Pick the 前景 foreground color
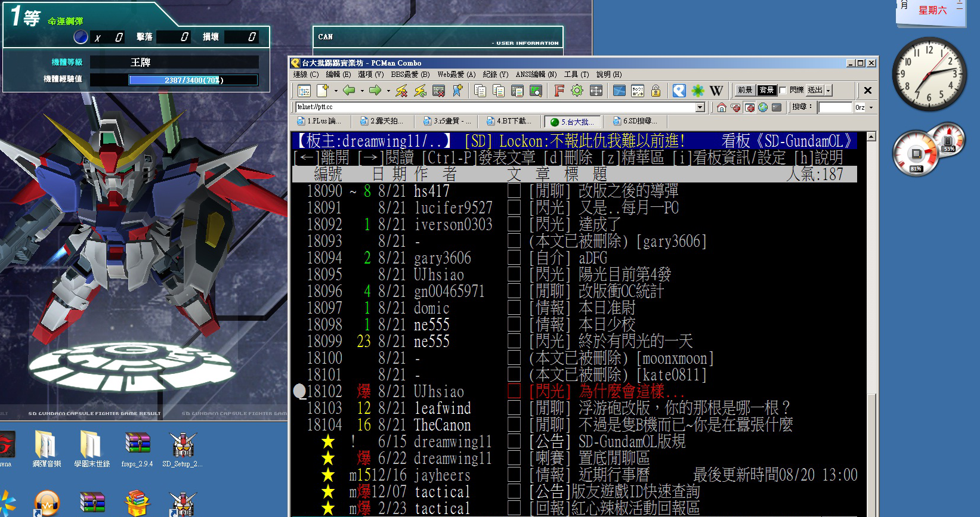Screen dimensions: 980x517 coord(745,91)
